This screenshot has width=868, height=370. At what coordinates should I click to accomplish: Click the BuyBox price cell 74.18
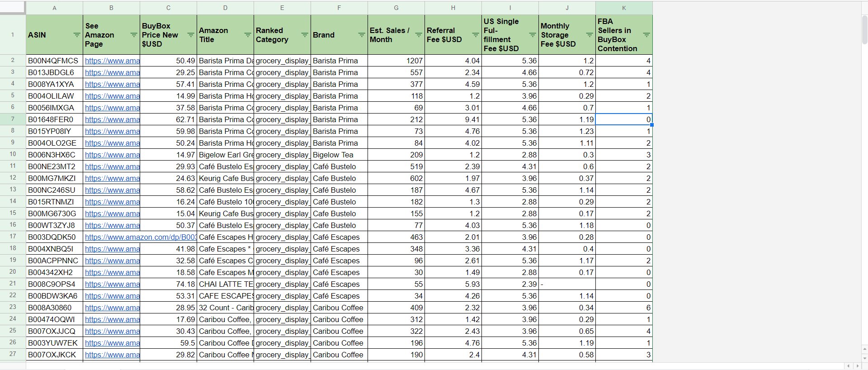point(169,284)
